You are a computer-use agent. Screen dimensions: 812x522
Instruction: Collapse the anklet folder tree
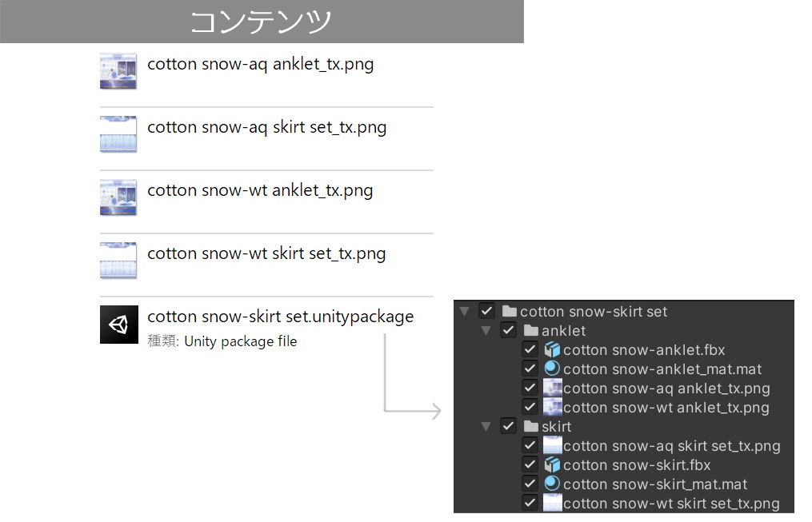pyautogui.click(x=486, y=331)
